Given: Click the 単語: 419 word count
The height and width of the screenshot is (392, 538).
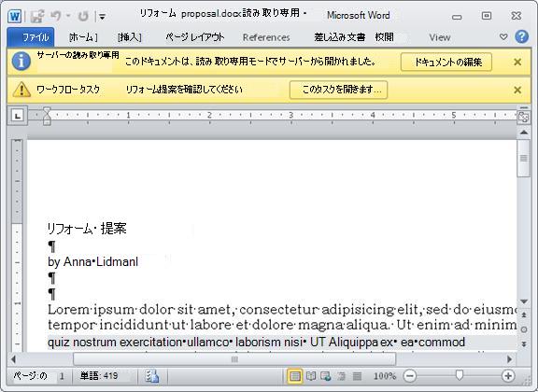Looking at the screenshot, I should 99,376.
